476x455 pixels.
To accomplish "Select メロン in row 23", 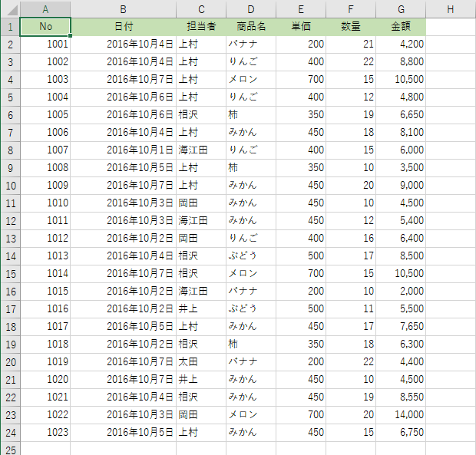I will click(x=251, y=415).
